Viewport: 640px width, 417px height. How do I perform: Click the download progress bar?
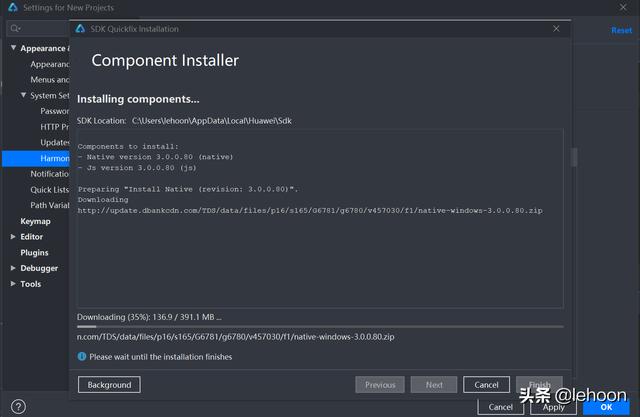coord(320,326)
